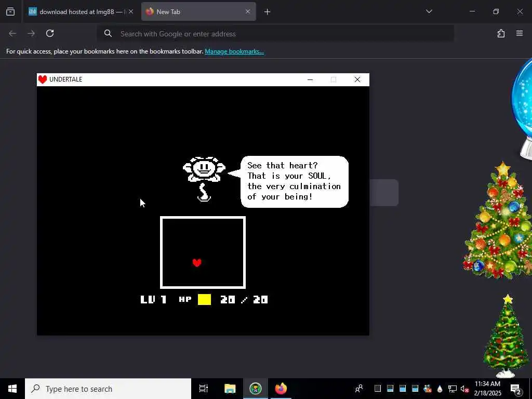The width and height of the screenshot is (532, 399).
Task: Go forward one page in Firefox
Action: (x=31, y=33)
